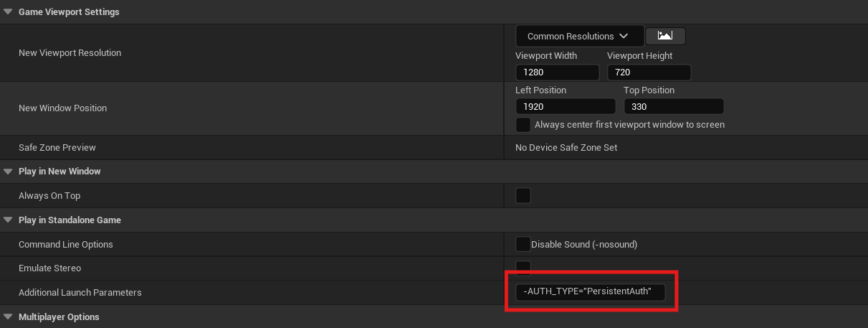Click the Command Line Options property label
The width and height of the screenshot is (868, 328).
(65, 245)
